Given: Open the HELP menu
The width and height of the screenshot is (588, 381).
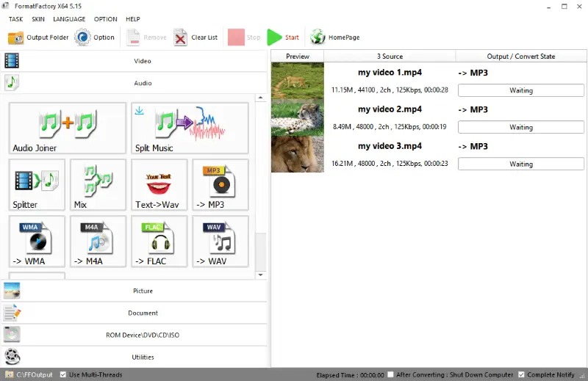Looking at the screenshot, I should [133, 19].
